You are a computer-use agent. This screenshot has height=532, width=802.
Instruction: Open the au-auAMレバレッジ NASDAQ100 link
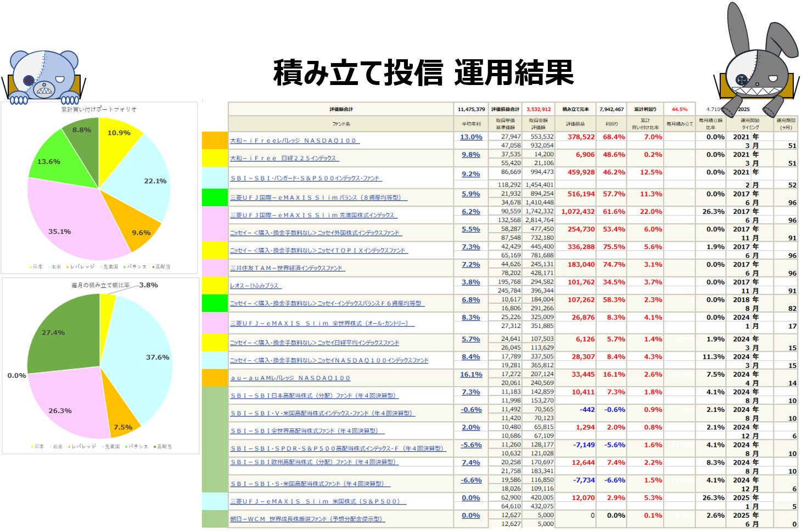coord(290,378)
